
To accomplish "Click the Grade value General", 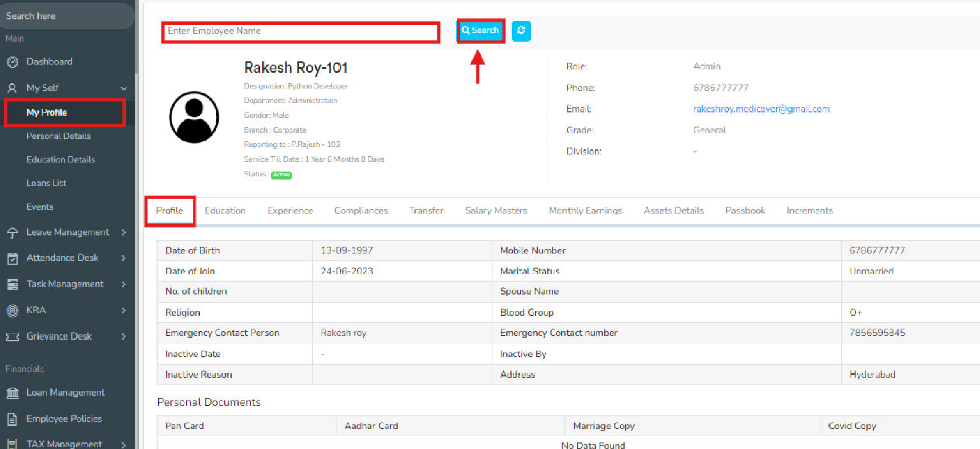I will point(709,130).
